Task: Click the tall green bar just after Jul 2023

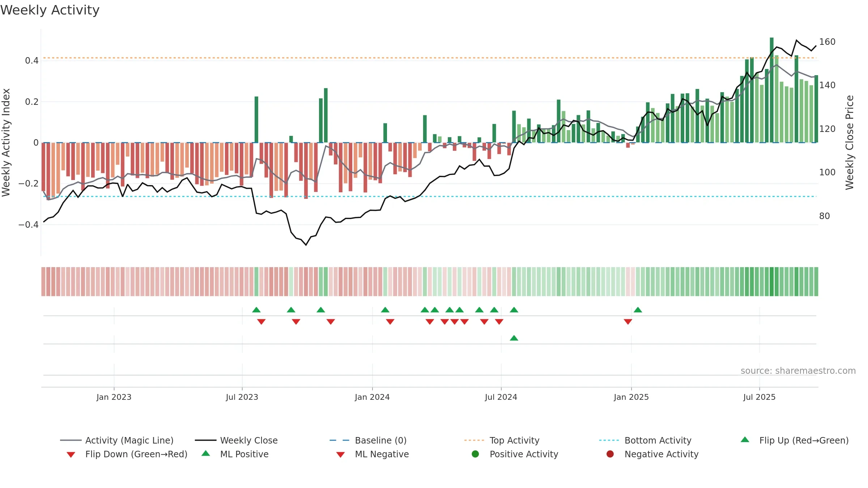Action: [256, 120]
